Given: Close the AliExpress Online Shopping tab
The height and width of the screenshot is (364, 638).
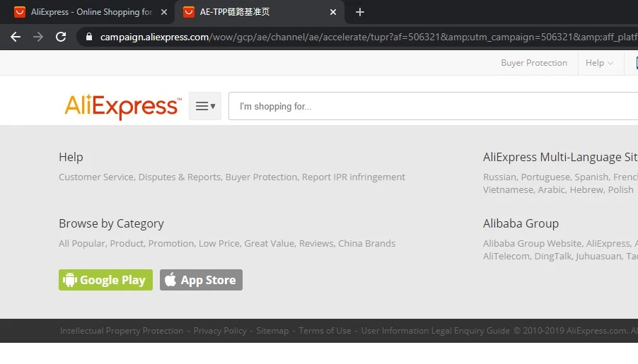Looking at the screenshot, I should [164, 12].
